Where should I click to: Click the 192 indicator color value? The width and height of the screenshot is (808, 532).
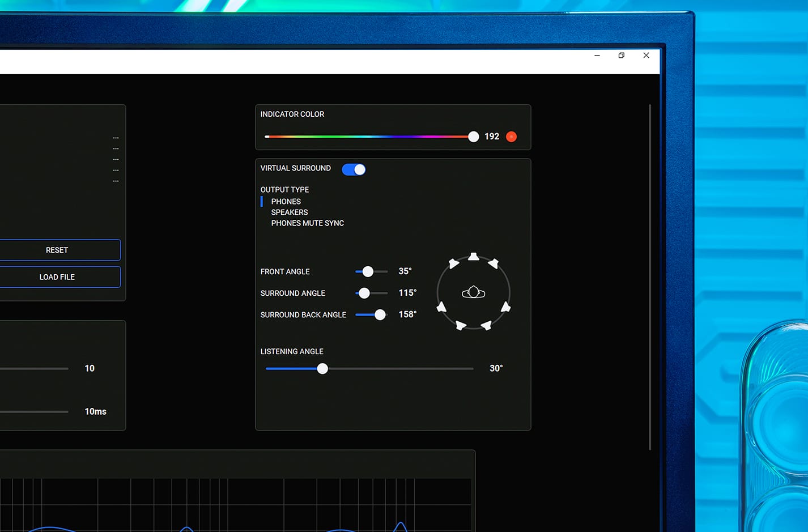(492, 137)
